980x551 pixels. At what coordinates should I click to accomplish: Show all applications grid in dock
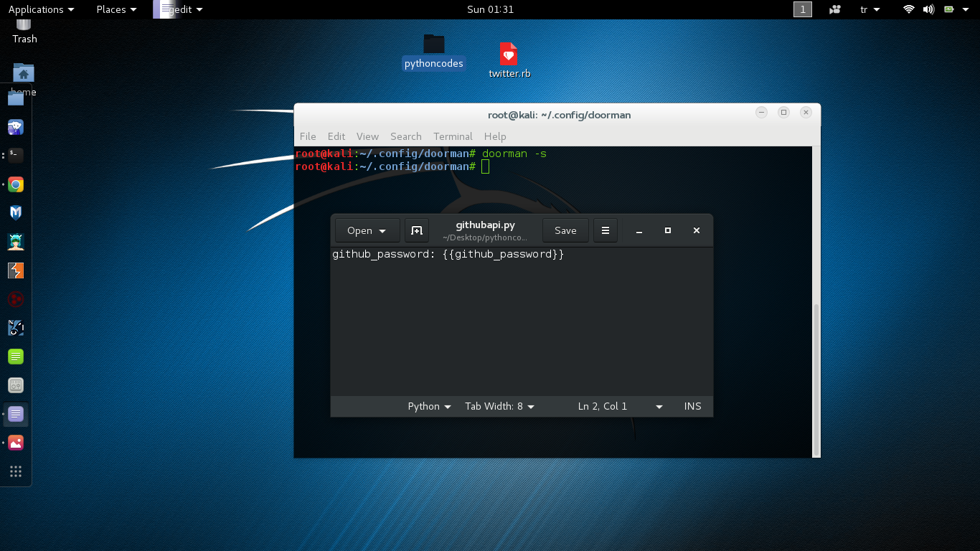coord(16,471)
